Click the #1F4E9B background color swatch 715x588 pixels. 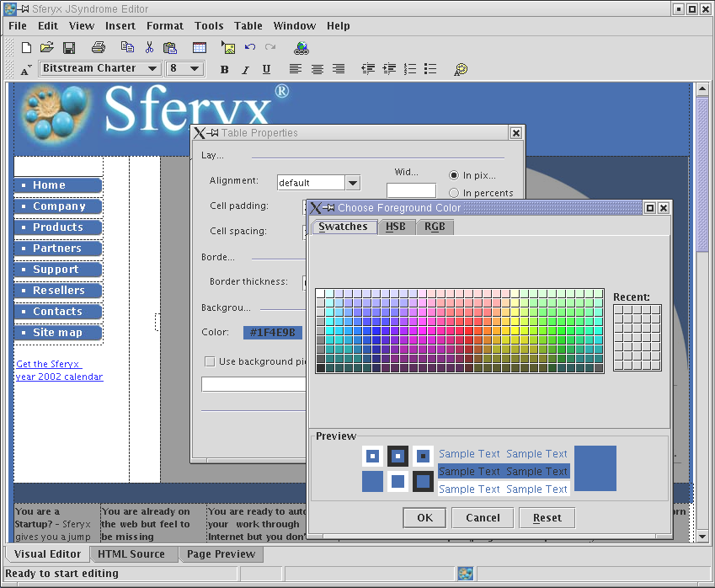(272, 332)
